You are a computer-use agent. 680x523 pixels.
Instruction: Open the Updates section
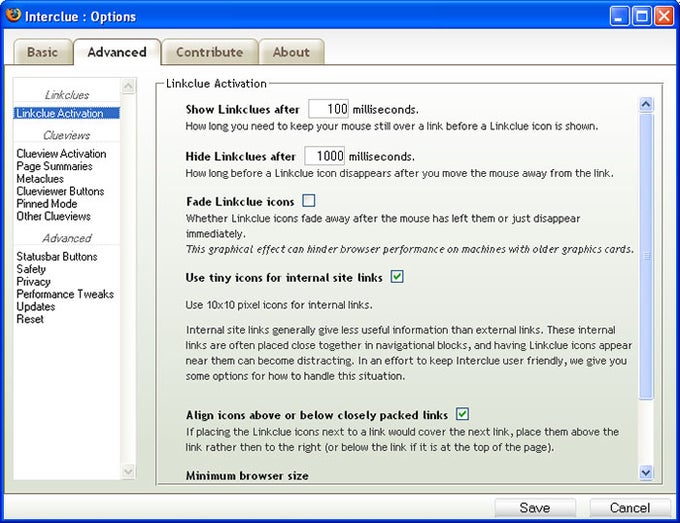point(36,307)
